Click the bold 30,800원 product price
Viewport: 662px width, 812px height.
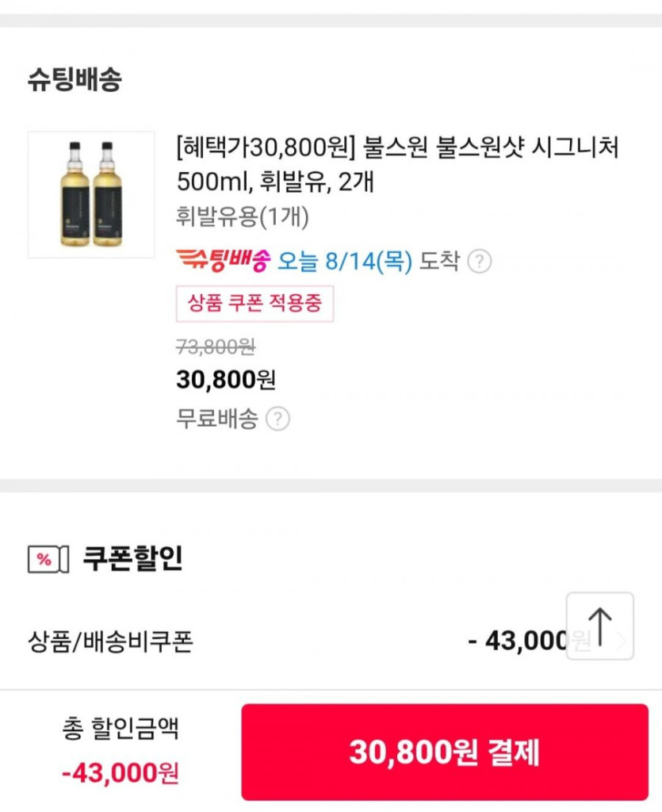225,380
